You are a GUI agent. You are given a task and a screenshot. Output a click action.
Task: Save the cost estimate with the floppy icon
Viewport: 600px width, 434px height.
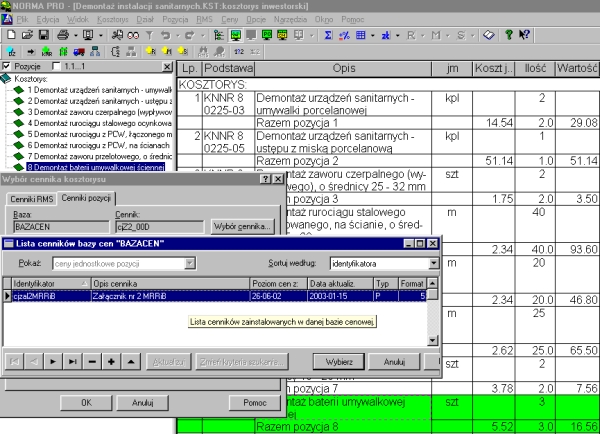pyautogui.click(x=42, y=34)
